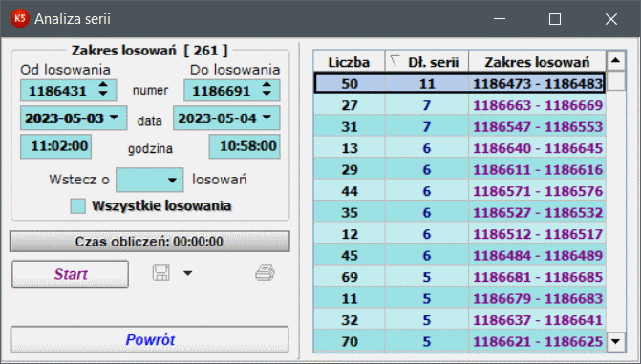Click the save floppy disk icon
The image size is (641, 364).
(161, 273)
